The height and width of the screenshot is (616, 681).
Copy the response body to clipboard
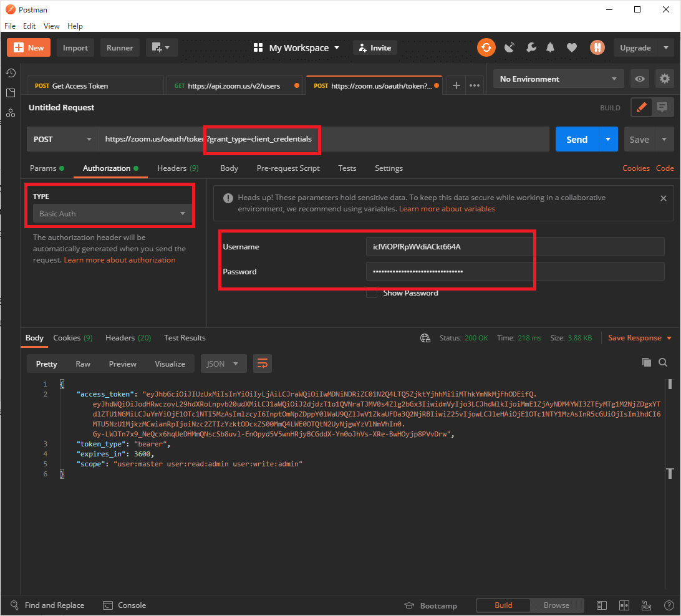pos(647,362)
